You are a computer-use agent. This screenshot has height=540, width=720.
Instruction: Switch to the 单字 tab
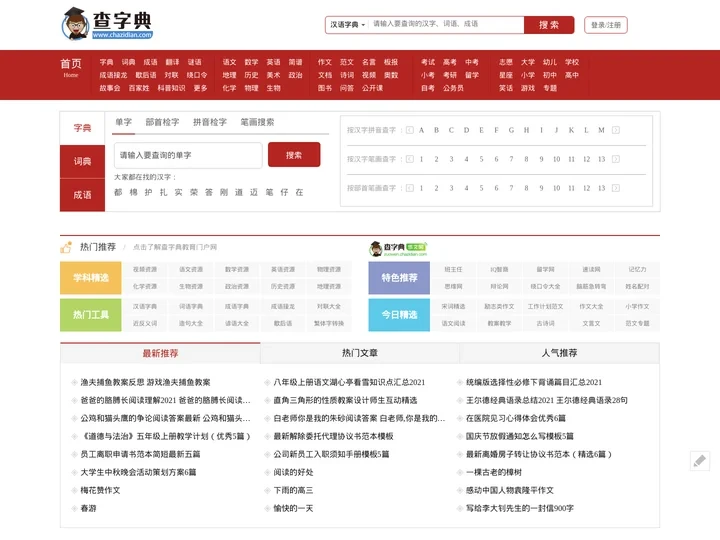[124, 122]
